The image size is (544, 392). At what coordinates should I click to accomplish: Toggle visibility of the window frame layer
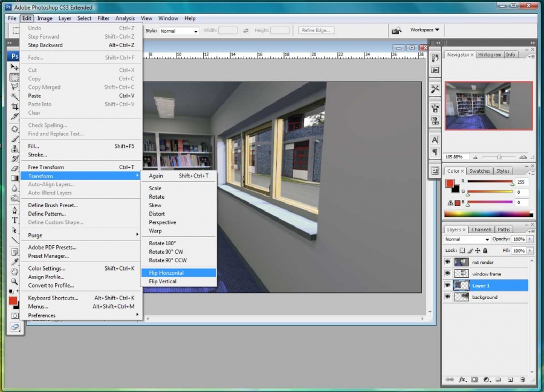click(x=448, y=274)
